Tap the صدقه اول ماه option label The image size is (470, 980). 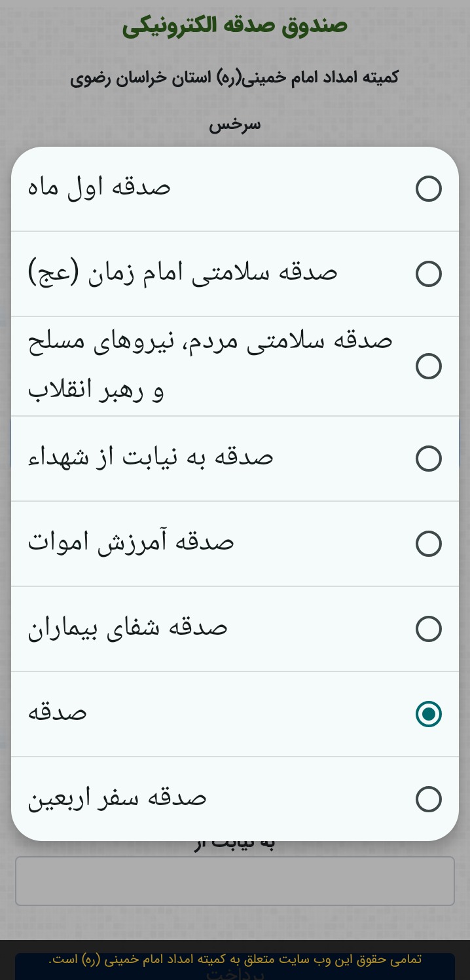tap(99, 189)
